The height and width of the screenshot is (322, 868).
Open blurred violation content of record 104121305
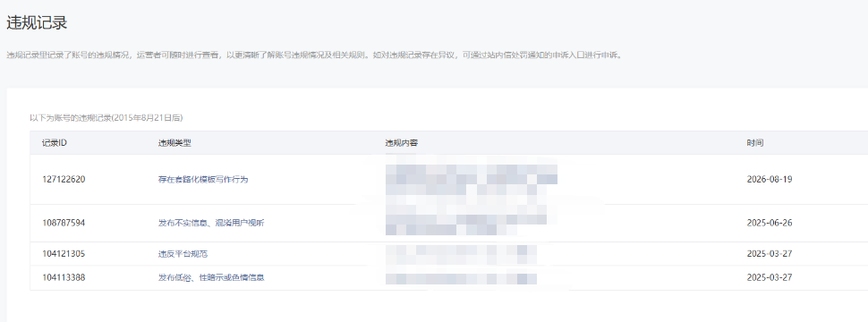tap(461, 254)
